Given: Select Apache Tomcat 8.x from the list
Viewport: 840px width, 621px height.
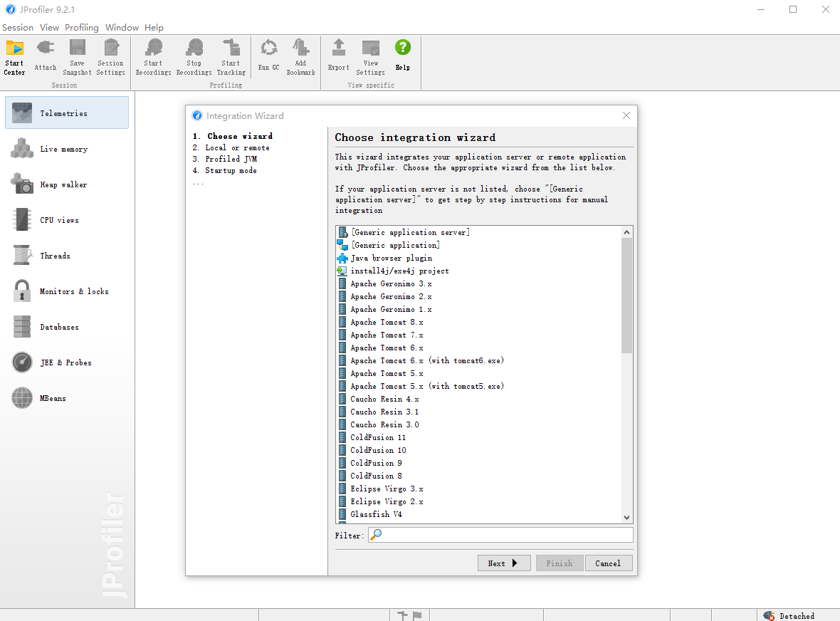Looking at the screenshot, I should click(x=387, y=322).
